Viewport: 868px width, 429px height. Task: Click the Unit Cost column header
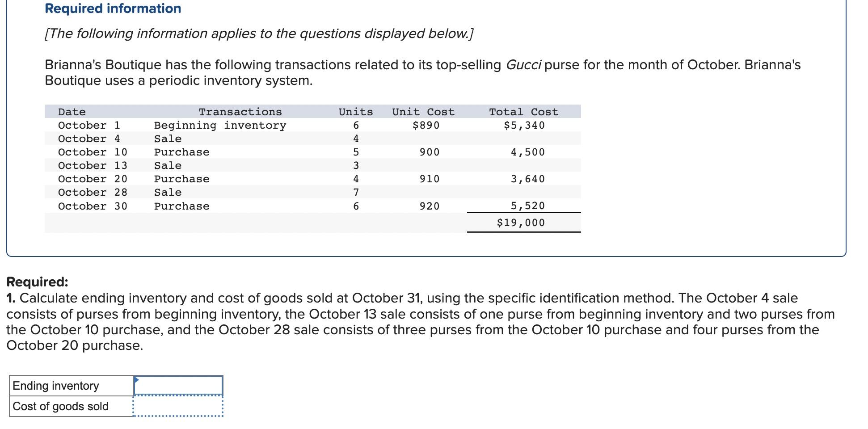[422, 112]
